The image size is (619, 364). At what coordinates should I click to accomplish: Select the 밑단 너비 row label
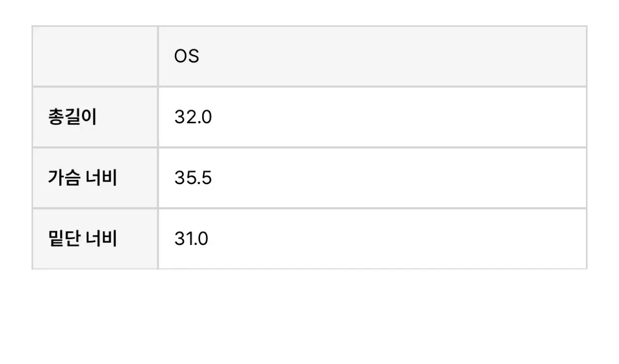tap(83, 239)
